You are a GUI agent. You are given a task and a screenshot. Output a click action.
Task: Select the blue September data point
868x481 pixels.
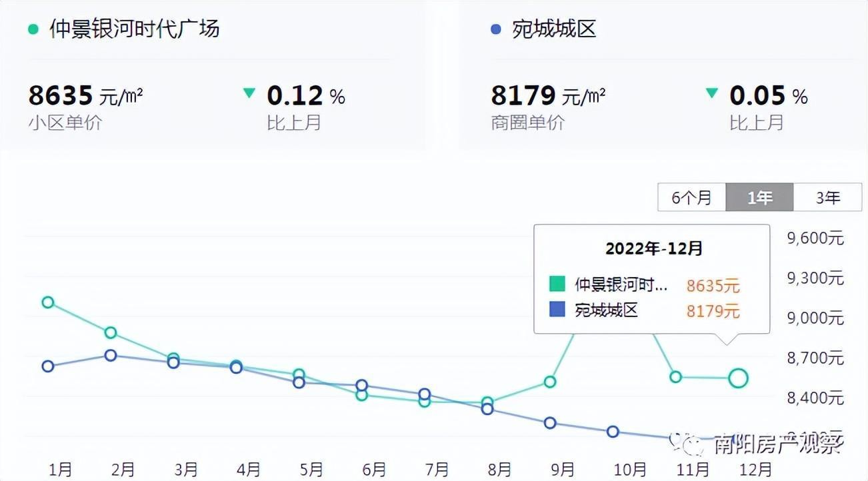click(x=550, y=423)
